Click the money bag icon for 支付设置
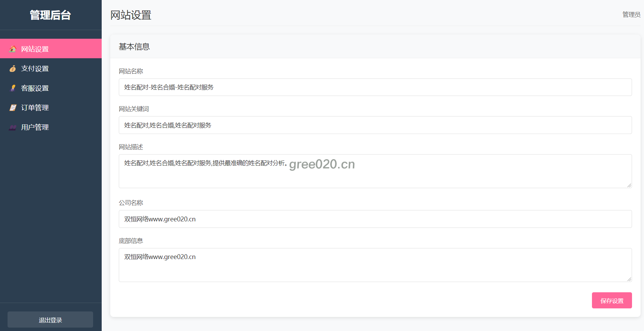Viewport: 644px width, 331px height. click(x=13, y=69)
